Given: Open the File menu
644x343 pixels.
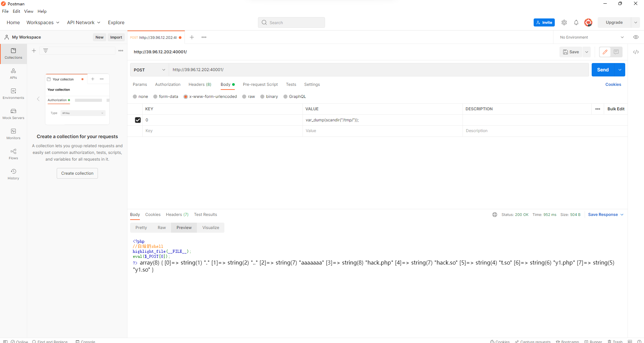Looking at the screenshot, I should point(5,11).
